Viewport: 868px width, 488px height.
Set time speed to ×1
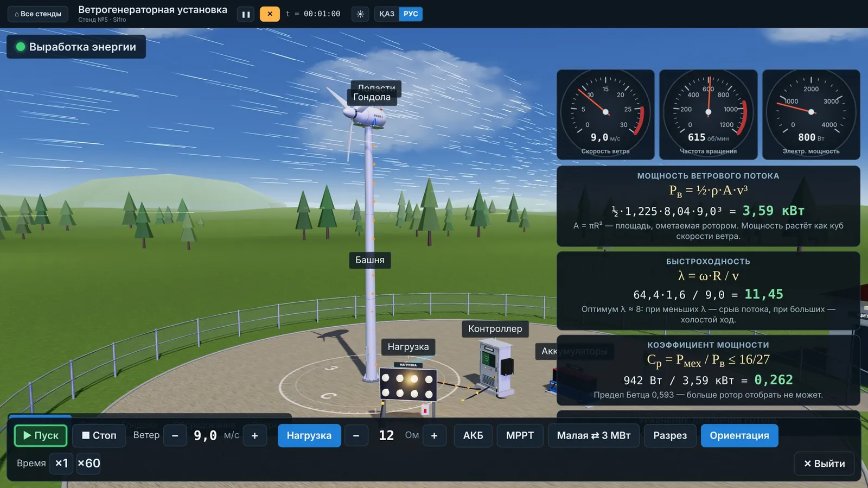61,464
